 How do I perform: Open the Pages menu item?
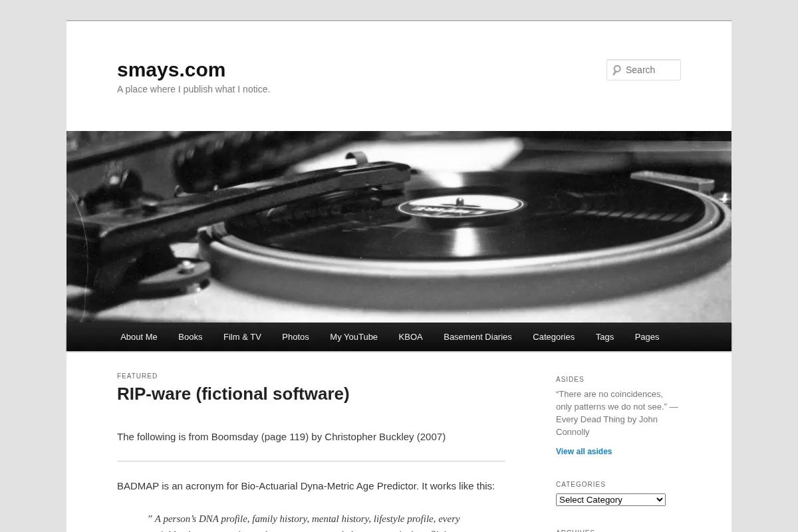[x=647, y=337]
